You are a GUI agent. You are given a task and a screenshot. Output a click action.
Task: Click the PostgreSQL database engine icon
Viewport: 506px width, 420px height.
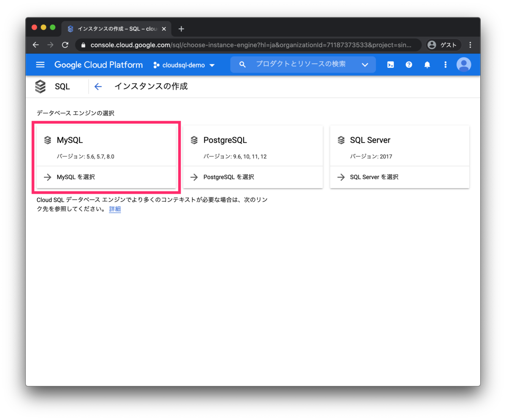coord(194,140)
